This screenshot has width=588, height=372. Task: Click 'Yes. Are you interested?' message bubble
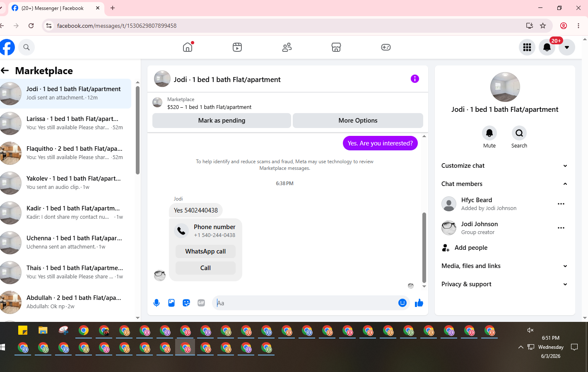(380, 143)
